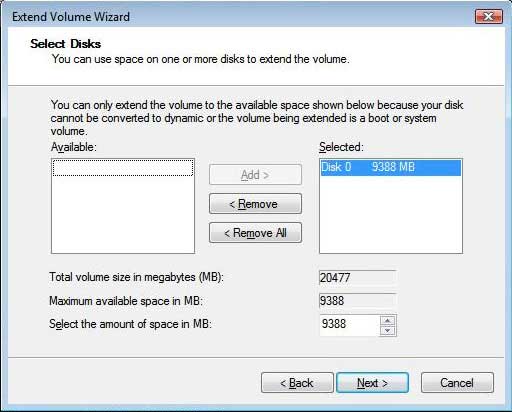Click the 'Select the amount of space' label
This screenshot has height=412, width=512.
pyautogui.click(x=130, y=324)
